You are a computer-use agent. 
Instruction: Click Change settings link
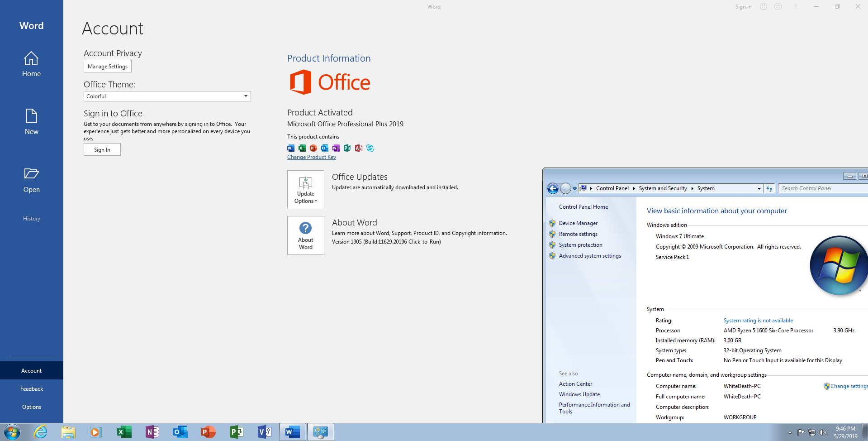point(849,386)
